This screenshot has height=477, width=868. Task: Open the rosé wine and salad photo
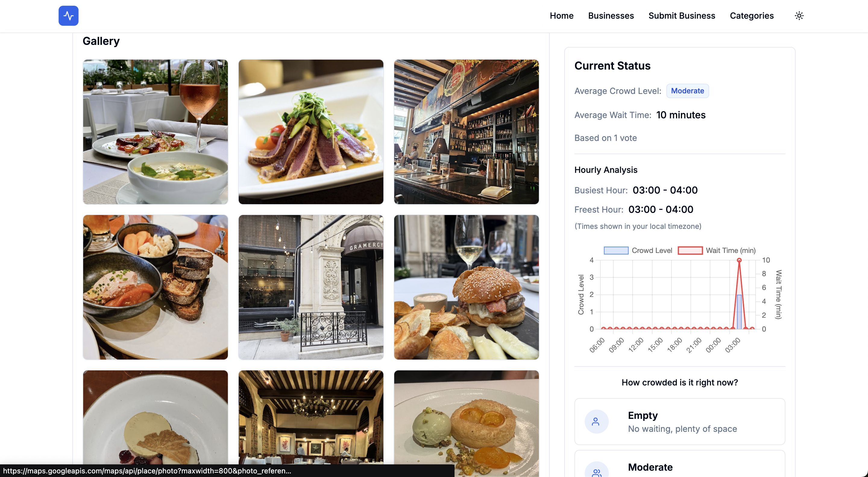click(155, 132)
